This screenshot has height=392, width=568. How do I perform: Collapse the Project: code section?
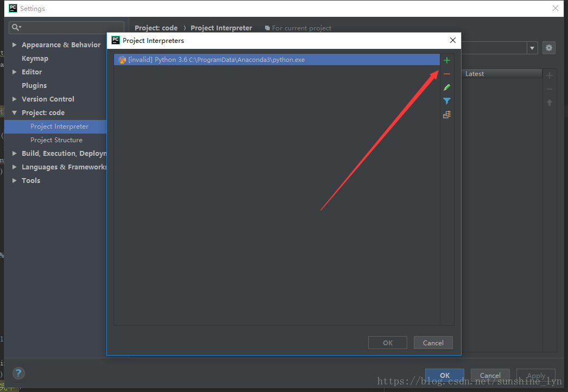[x=14, y=113]
